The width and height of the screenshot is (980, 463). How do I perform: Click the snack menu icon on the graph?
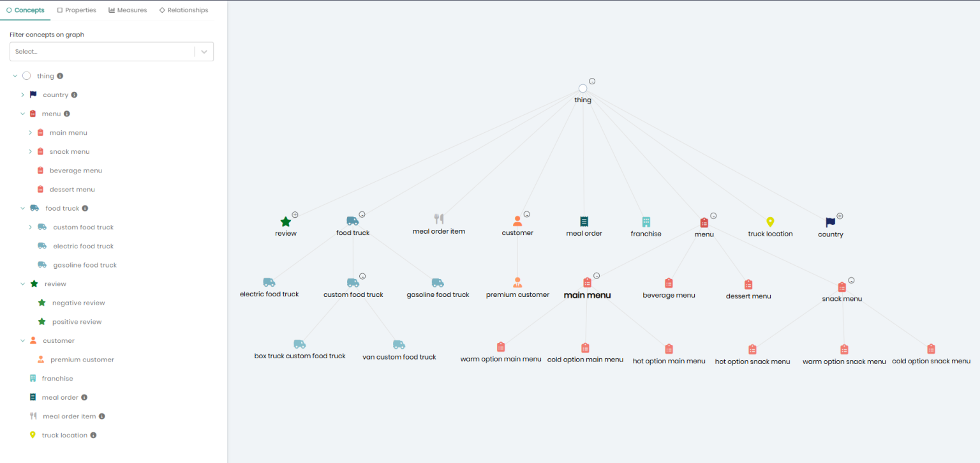[842, 287]
